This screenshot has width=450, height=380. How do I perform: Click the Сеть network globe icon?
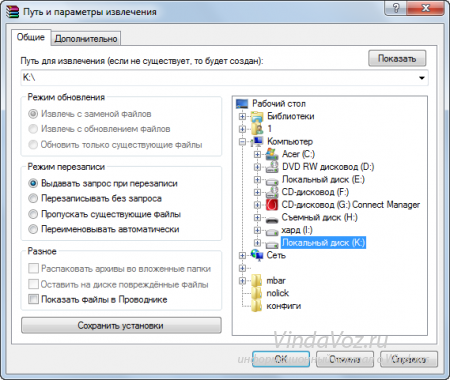[x=257, y=255]
